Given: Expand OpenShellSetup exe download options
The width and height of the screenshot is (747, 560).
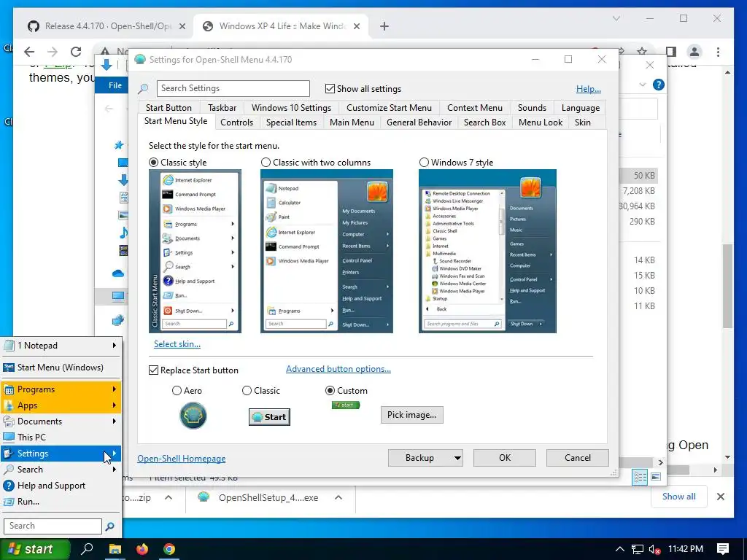Looking at the screenshot, I should coord(338,497).
